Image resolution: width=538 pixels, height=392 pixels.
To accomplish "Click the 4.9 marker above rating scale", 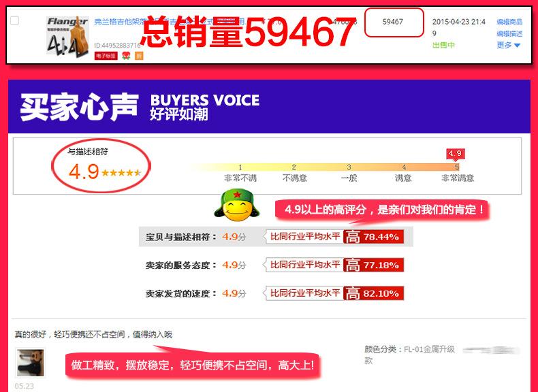I will [x=456, y=154].
